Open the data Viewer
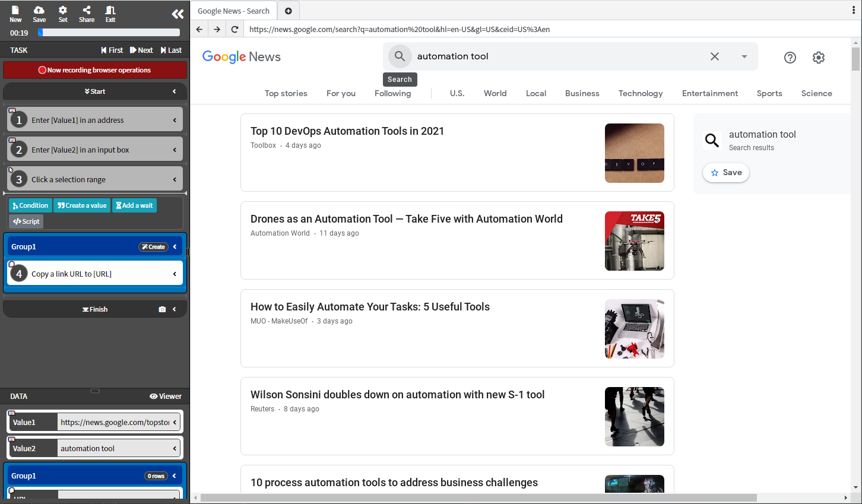The width and height of the screenshot is (862, 504). point(166,397)
